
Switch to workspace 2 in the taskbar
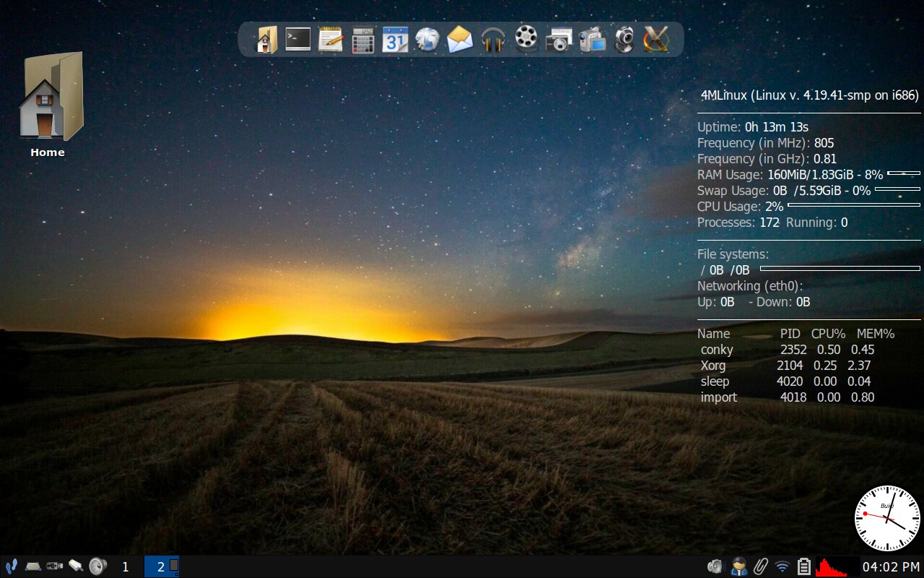[162, 566]
